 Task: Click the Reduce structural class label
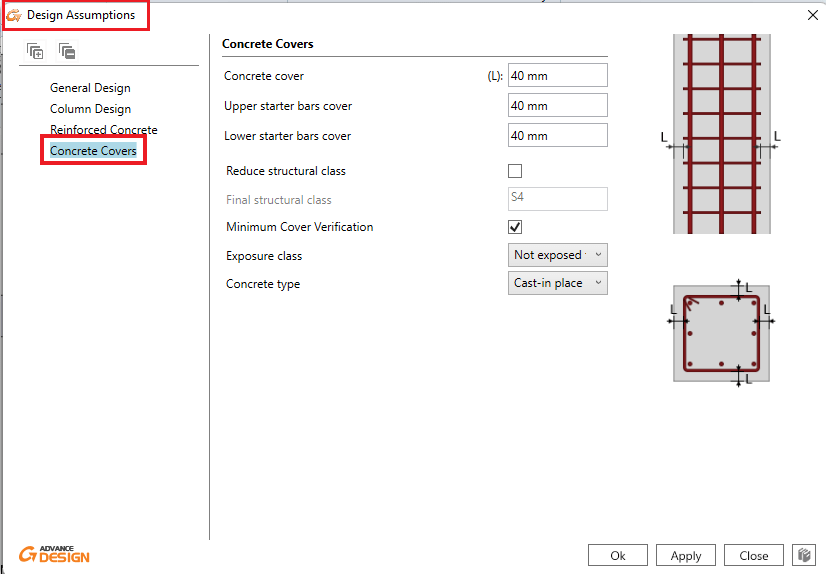click(286, 171)
